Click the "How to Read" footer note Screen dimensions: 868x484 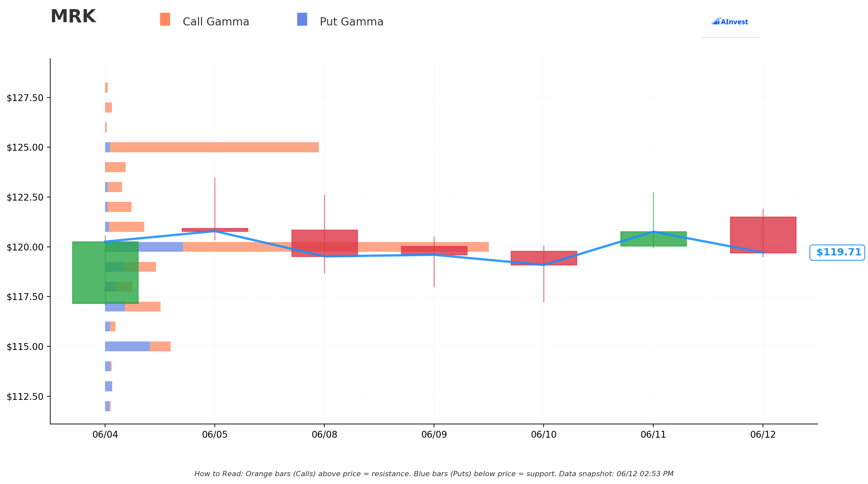click(x=434, y=474)
